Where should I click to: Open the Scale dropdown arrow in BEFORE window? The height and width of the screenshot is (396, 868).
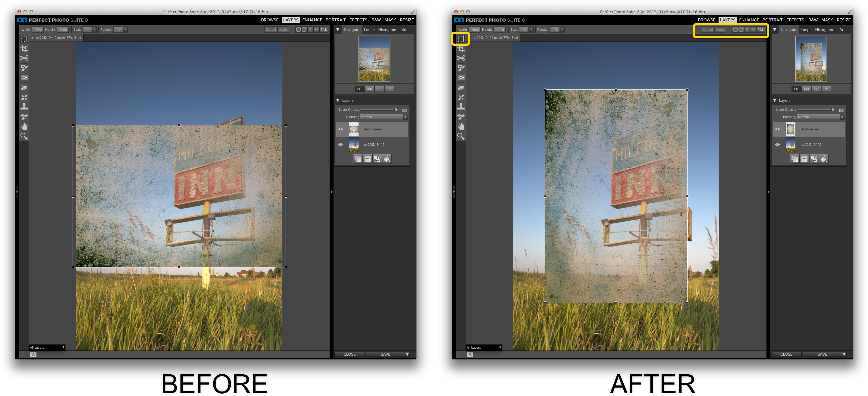pos(94,30)
